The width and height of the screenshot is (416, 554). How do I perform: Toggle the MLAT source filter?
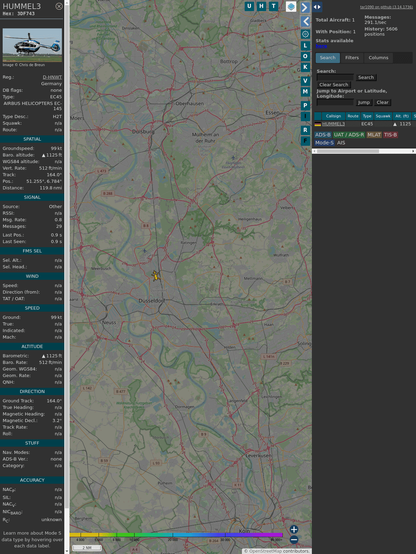[374, 135]
